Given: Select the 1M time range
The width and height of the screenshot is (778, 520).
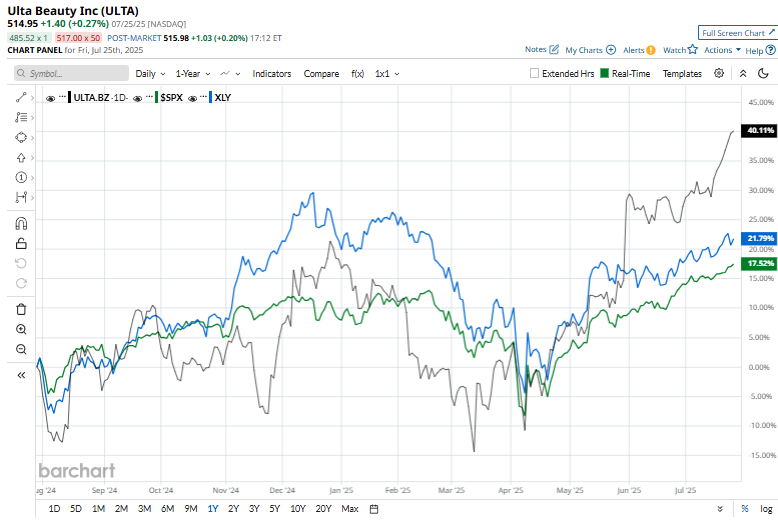Looking at the screenshot, I should 98,509.
